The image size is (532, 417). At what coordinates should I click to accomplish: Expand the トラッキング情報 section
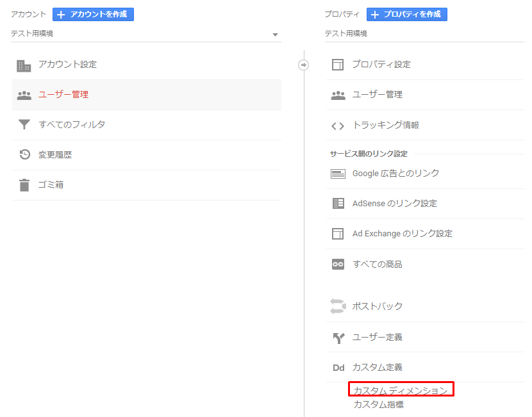click(425, 125)
